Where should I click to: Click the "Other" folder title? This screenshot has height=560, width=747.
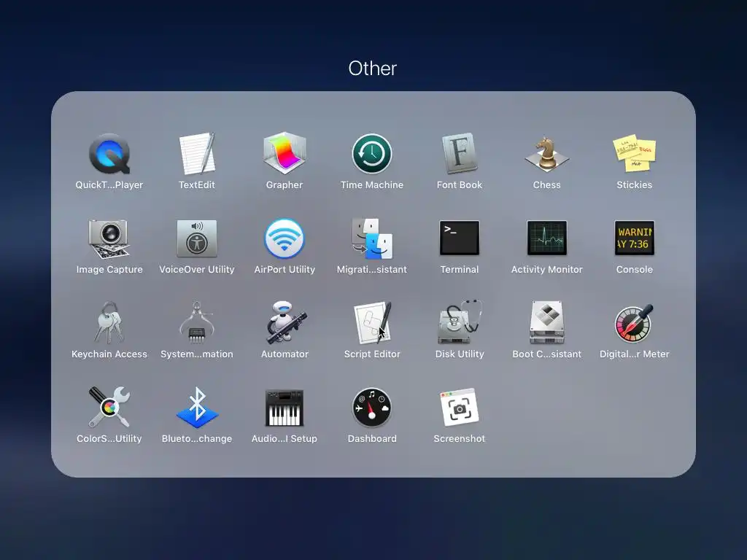(373, 69)
